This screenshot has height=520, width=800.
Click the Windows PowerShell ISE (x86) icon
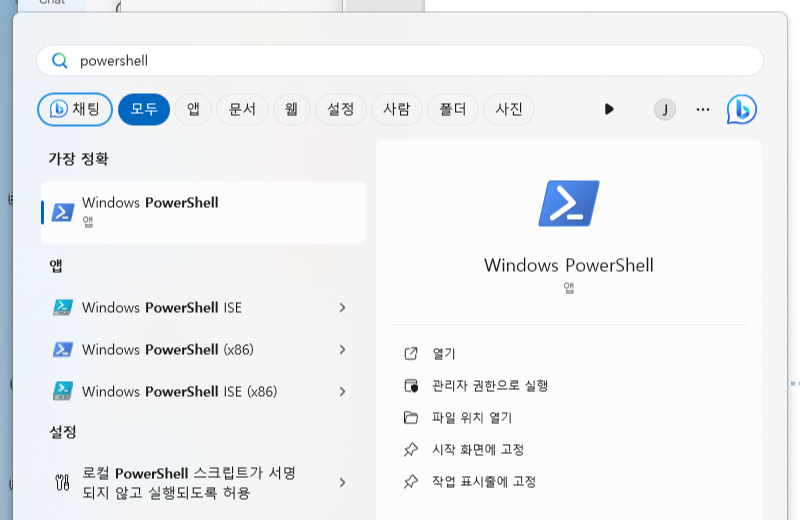point(63,391)
